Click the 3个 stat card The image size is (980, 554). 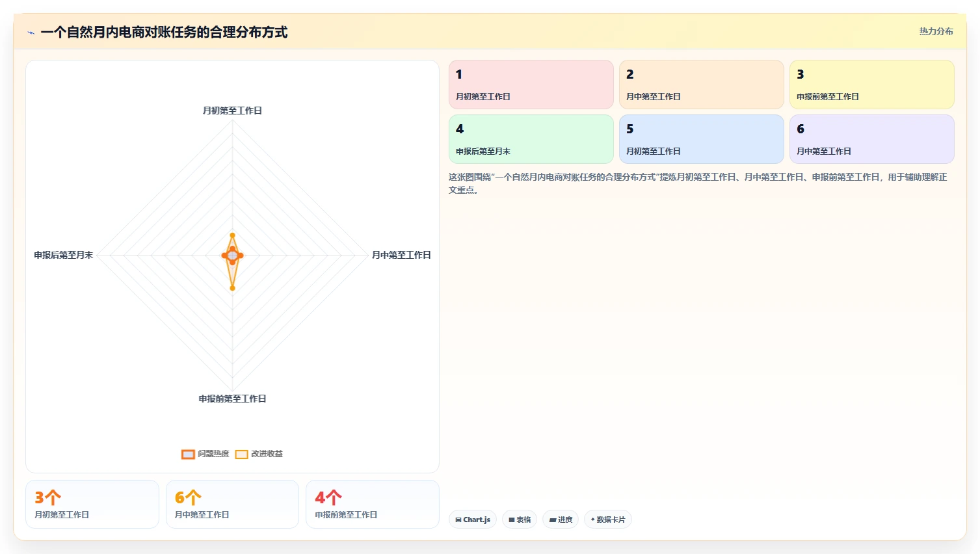tap(92, 504)
